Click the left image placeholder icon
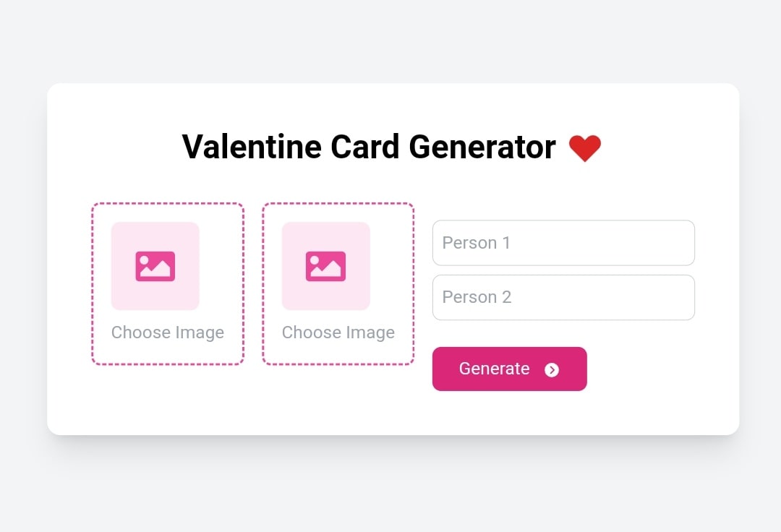The width and height of the screenshot is (781, 532). [x=155, y=266]
